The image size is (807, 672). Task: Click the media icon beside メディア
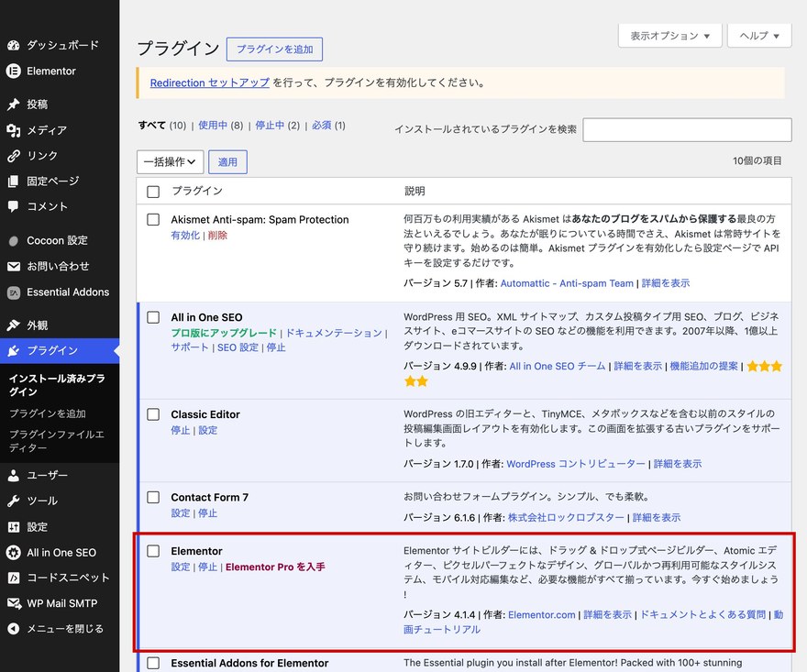tap(14, 129)
